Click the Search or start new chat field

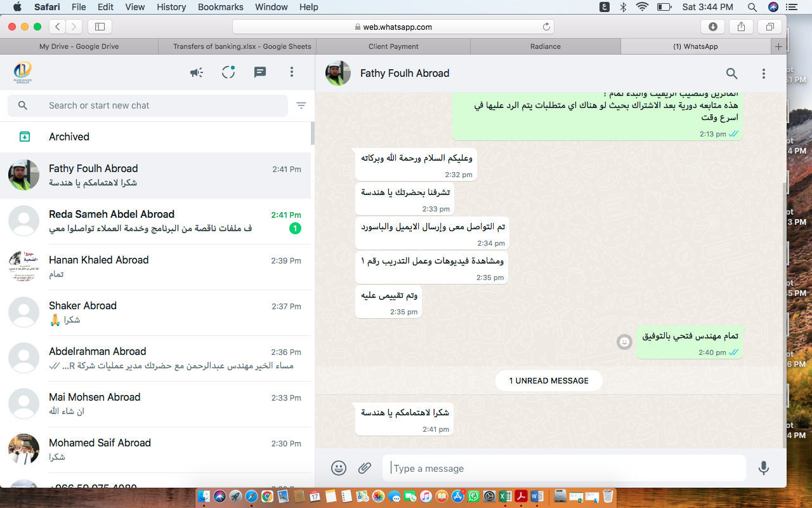[x=148, y=105]
